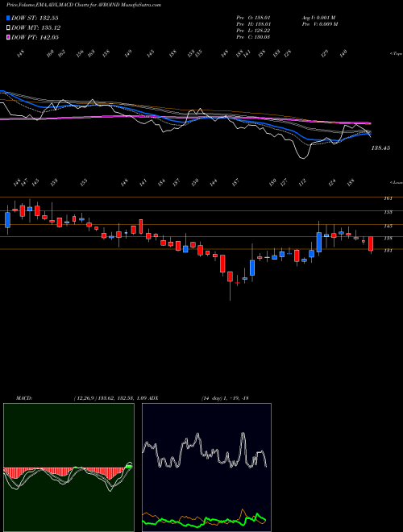
Task: Click the MACD (12,26,9) parameter values
Action: click(111, 397)
